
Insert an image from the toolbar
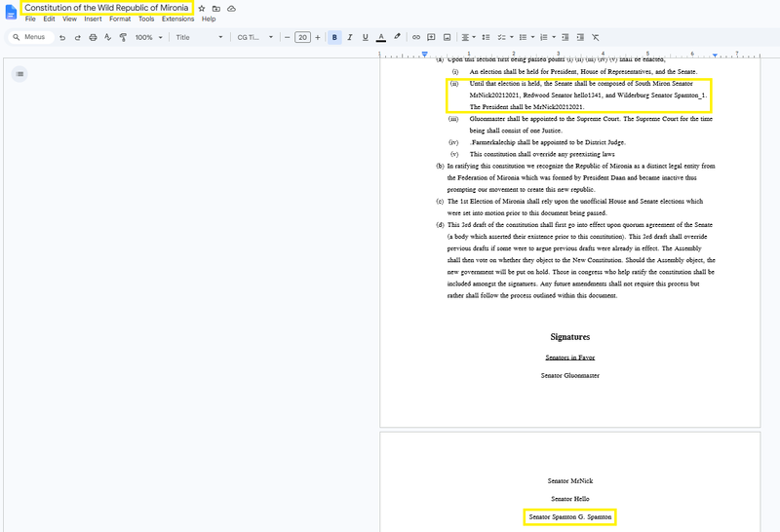click(x=447, y=37)
